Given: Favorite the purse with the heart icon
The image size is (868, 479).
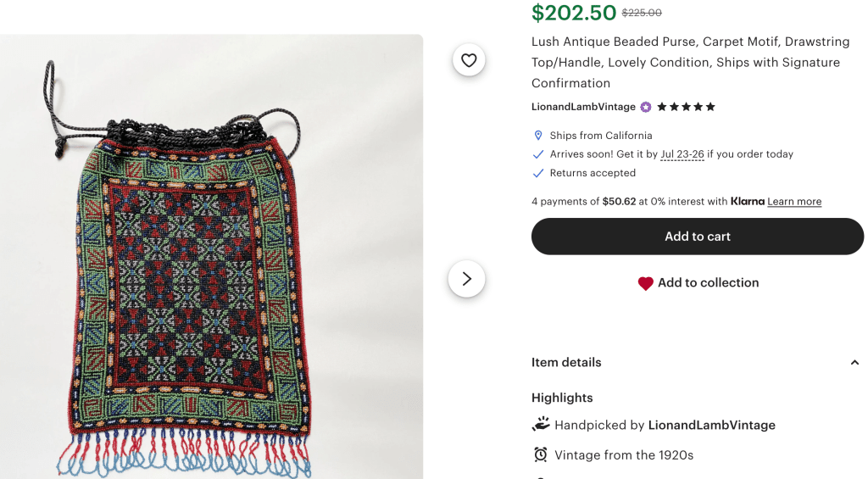Looking at the screenshot, I should click(x=469, y=60).
